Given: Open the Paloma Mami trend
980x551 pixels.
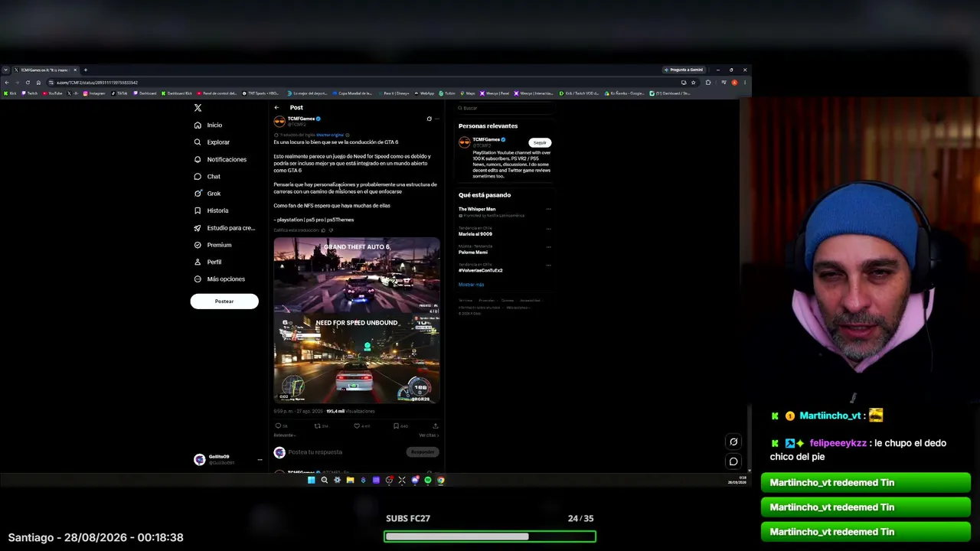Looking at the screenshot, I should point(473,252).
